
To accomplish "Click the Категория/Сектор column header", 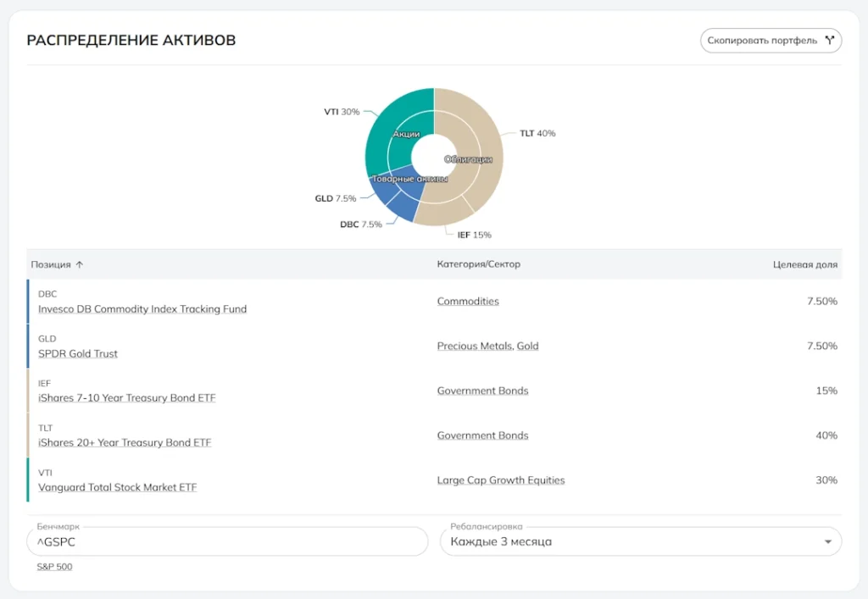I will pos(478,264).
